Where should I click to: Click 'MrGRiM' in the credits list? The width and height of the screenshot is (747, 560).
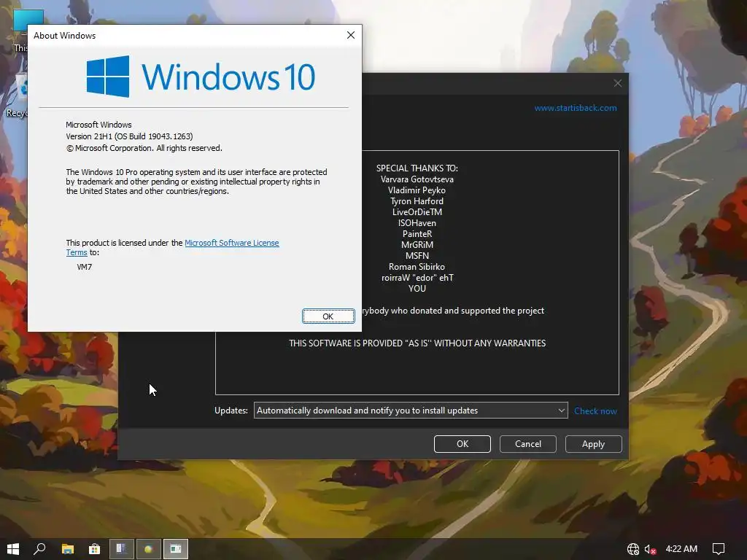pos(417,245)
